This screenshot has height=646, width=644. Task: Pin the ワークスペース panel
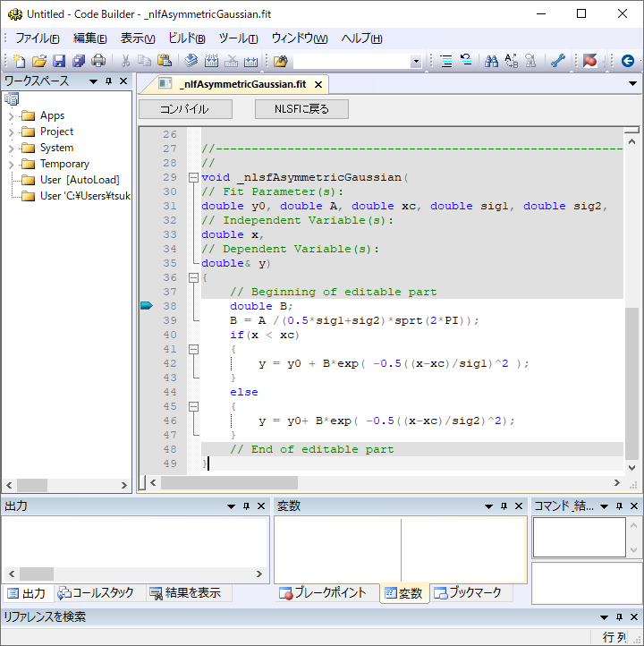pyautogui.click(x=109, y=81)
